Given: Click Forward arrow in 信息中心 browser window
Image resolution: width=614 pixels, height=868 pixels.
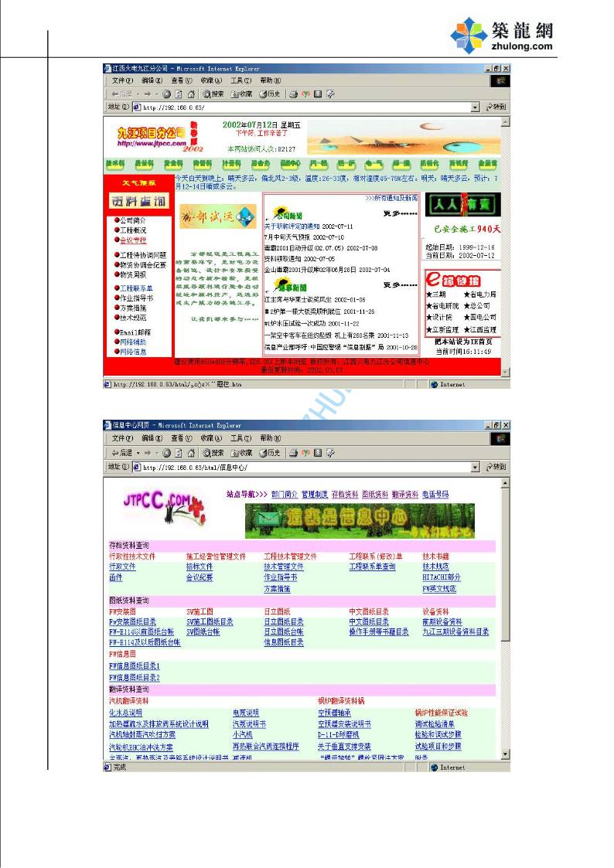Looking at the screenshot, I should pos(148,453).
